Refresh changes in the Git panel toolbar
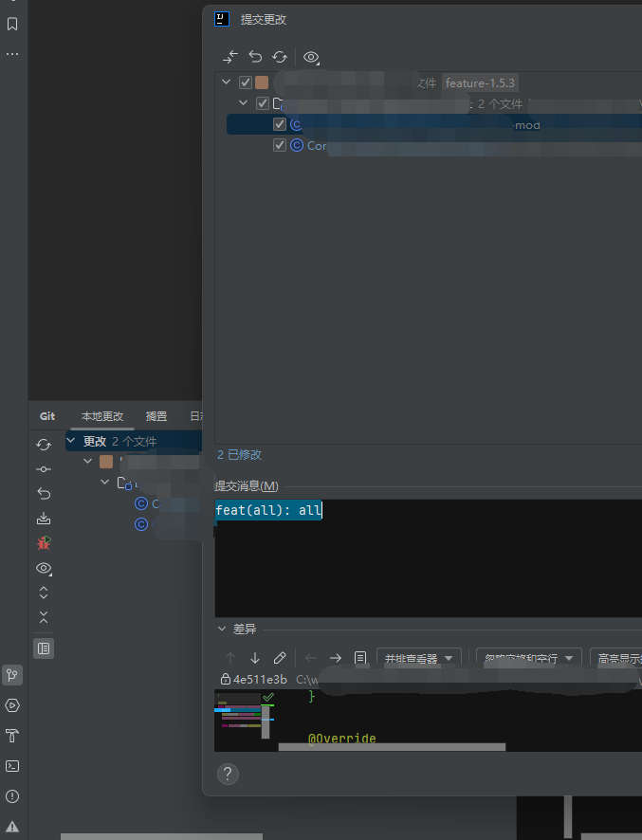The image size is (642, 840). click(44, 445)
